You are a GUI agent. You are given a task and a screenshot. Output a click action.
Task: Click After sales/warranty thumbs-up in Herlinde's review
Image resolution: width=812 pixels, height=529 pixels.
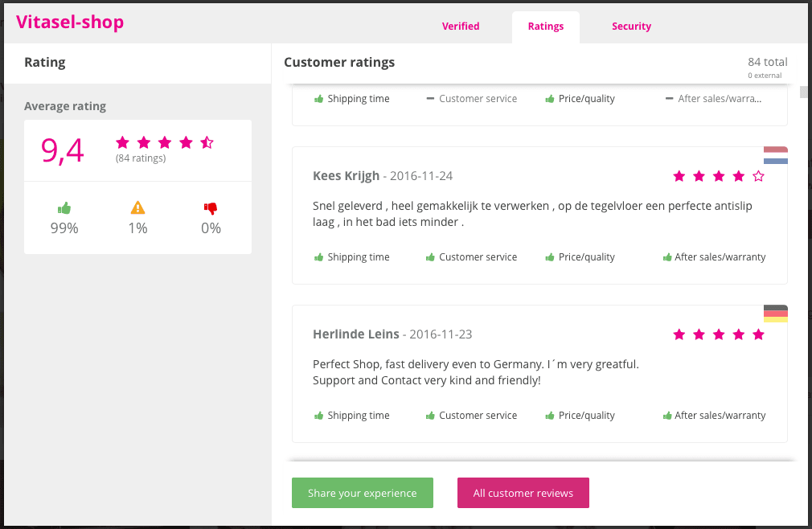[x=667, y=416]
